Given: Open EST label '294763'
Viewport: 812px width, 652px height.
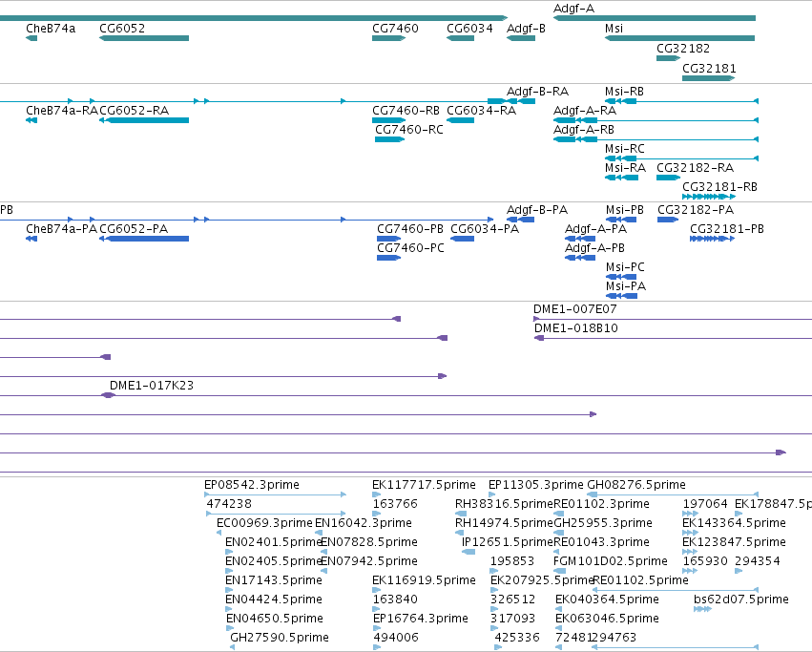Looking at the screenshot, I should 614,638.
